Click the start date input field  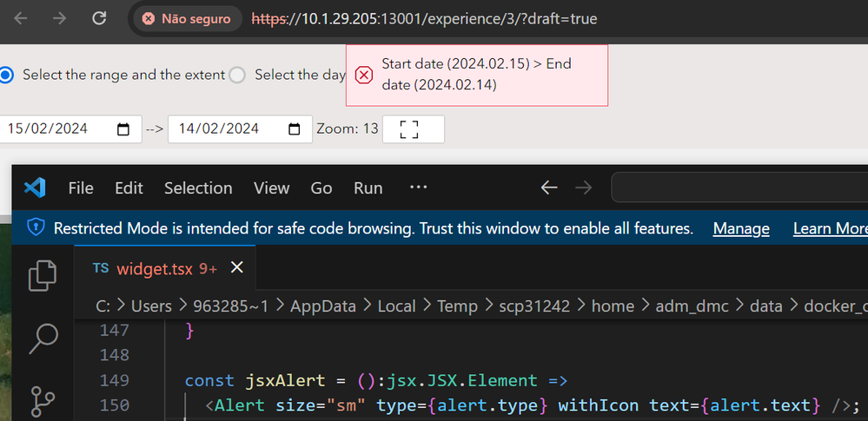tap(52, 129)
